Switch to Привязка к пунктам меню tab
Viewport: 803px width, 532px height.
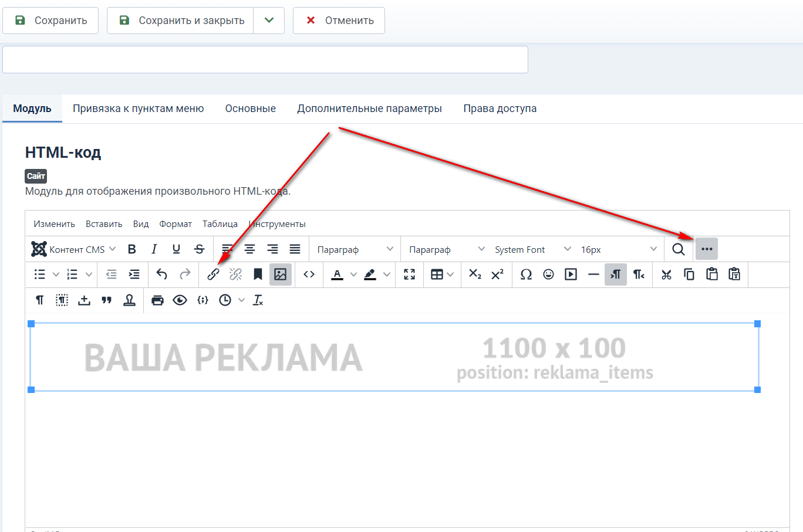(x=138, y=109)
